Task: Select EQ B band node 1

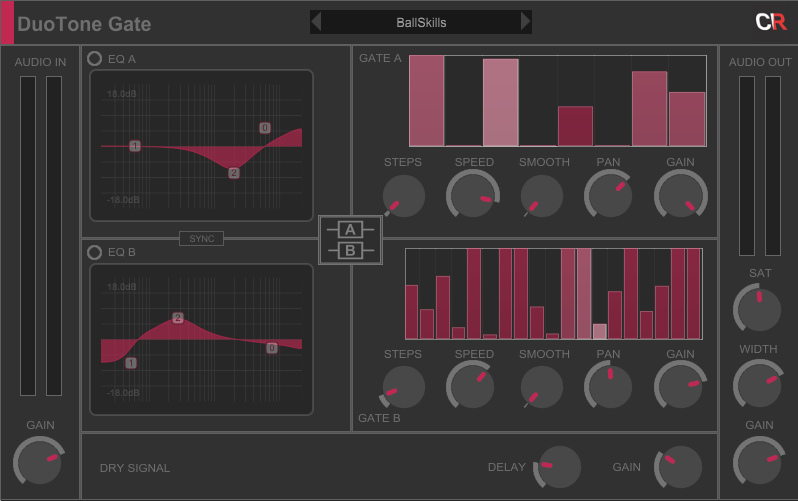Action: point(131,363)
